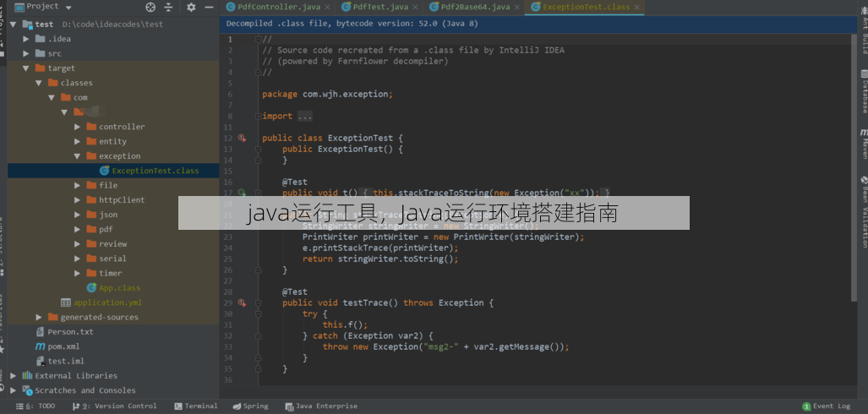Collapse the classes folder
Screen dimensions: 868x414
pos(39,83)
